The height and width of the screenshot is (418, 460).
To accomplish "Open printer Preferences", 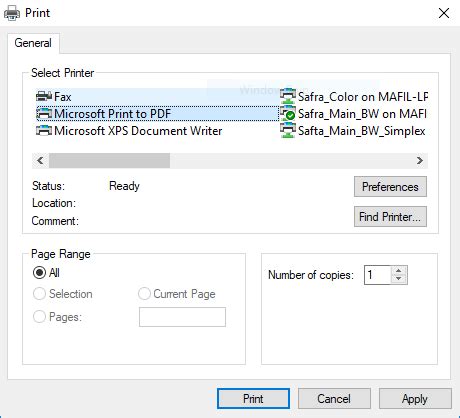I will tap(390, 187).
